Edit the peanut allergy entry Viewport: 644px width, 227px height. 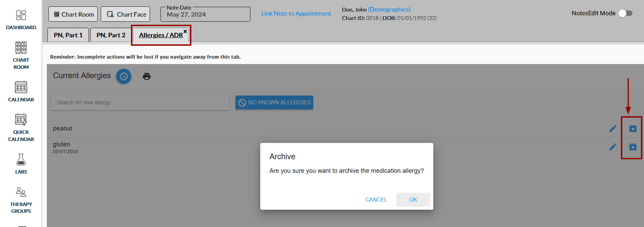pos(613,129)
